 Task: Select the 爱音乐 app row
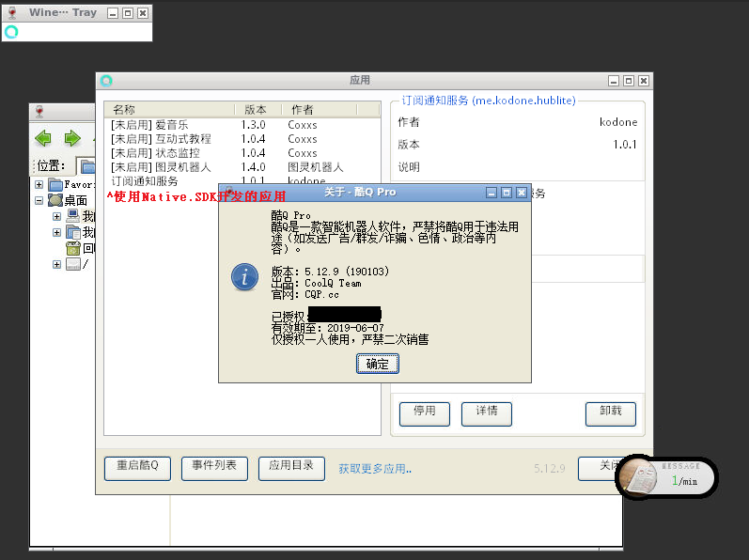[x=242, y=125]
